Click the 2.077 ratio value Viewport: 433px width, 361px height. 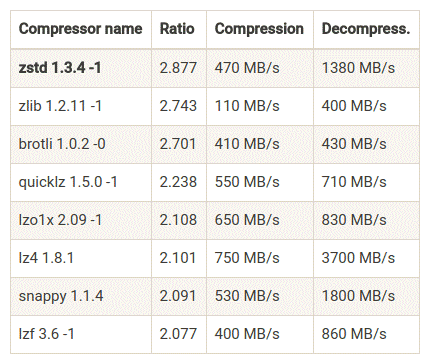click(178, 334)
